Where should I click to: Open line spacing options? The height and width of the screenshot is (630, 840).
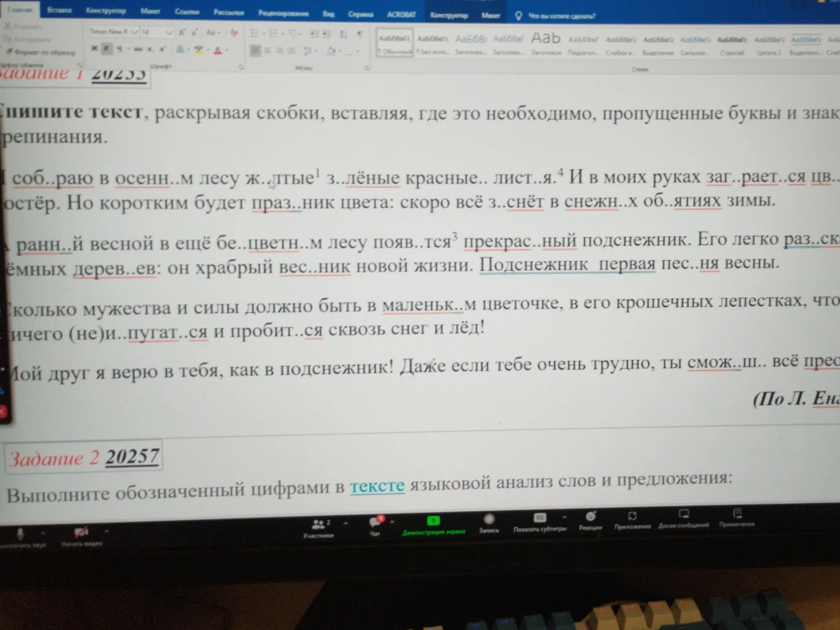310,51
